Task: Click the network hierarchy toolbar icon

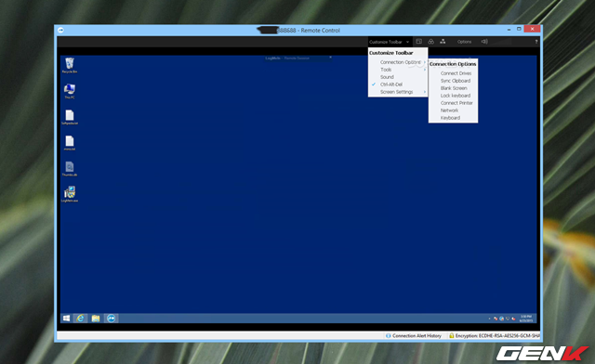Action: (443, 42)
